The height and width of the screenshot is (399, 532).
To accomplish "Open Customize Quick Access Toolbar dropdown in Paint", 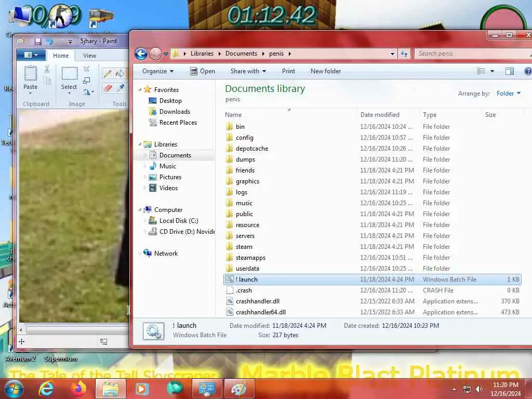I will click(x=70, y=42).
